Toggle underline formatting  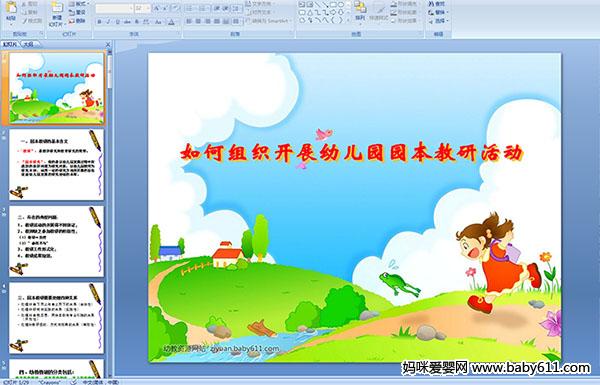[x=118, y=22]
